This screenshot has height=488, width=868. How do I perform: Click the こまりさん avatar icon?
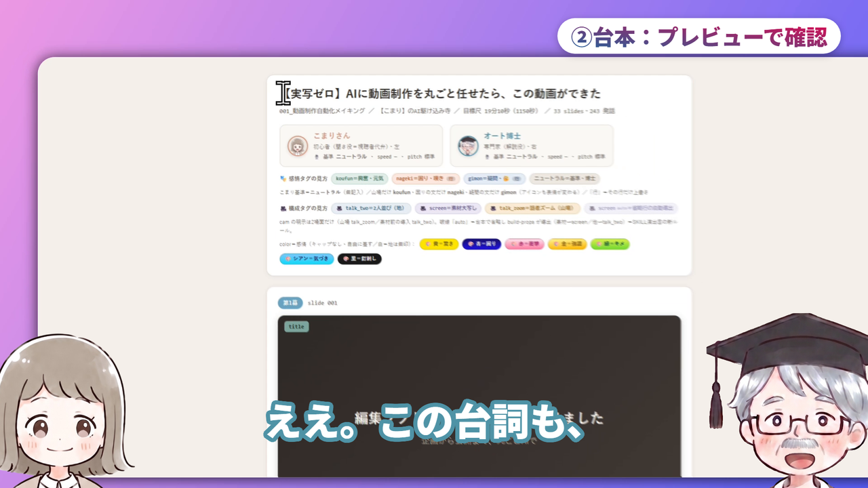click(298, 146)
